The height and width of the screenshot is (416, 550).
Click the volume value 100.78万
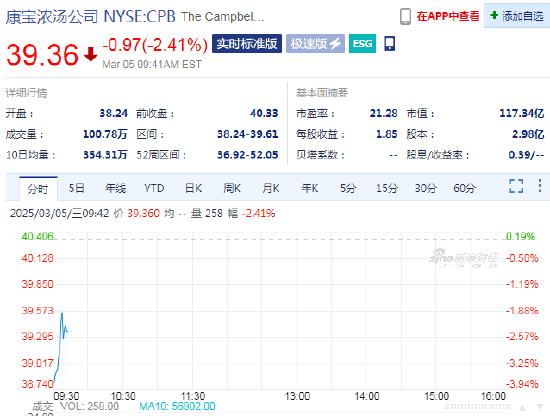pos(105,134)
